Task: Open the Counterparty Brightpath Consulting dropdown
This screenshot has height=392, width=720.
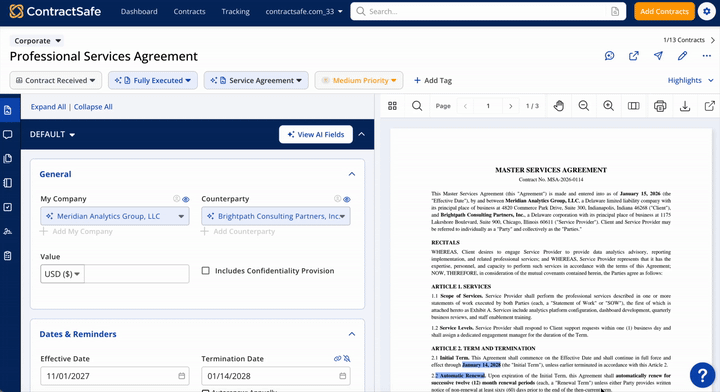Action: [x=276, y=216]
